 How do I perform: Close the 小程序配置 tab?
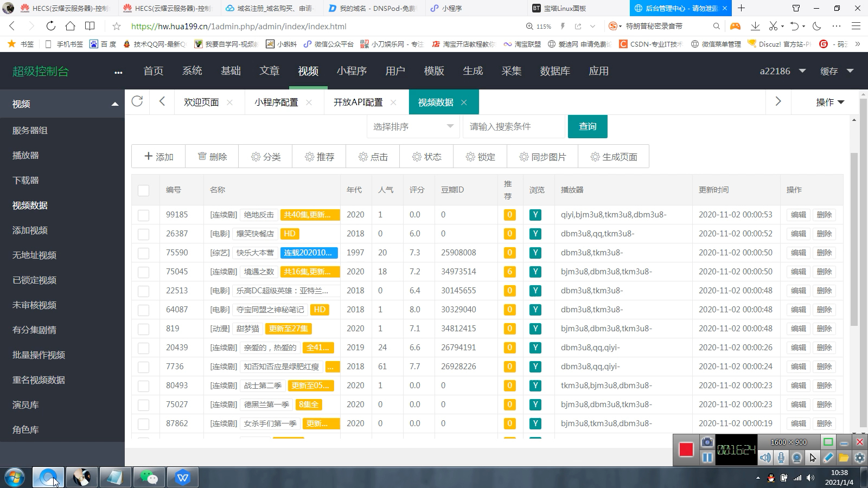pyautogui.click(x=309, y=102)
